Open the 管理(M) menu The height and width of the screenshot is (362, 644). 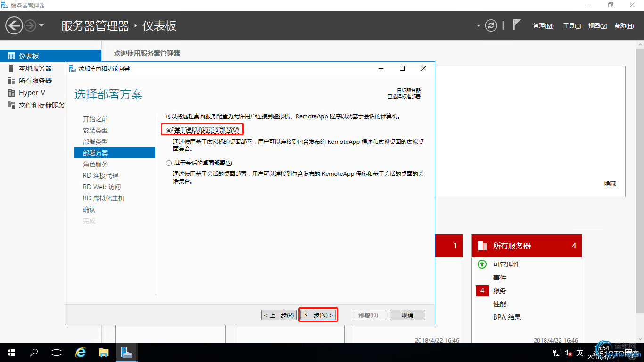[543, 26]
